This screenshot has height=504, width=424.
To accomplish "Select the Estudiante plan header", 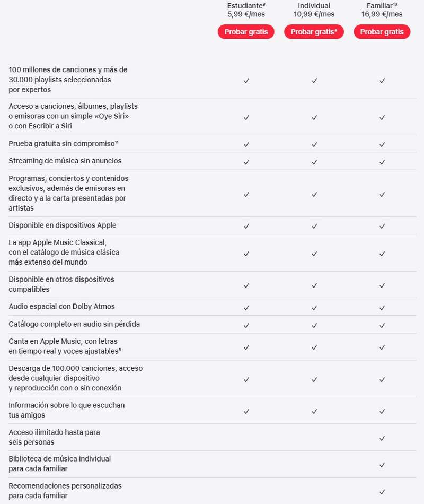I will pyautogui.click(x=246, y=6).
